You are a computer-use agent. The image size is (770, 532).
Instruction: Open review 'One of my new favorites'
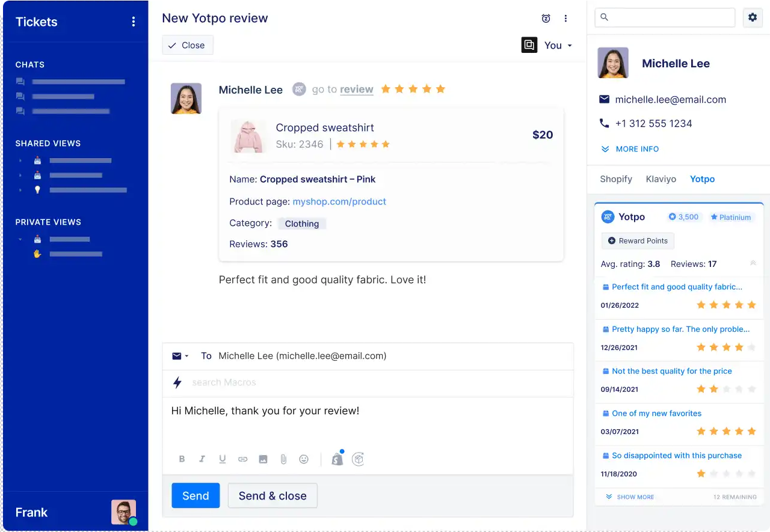[656, 414]
